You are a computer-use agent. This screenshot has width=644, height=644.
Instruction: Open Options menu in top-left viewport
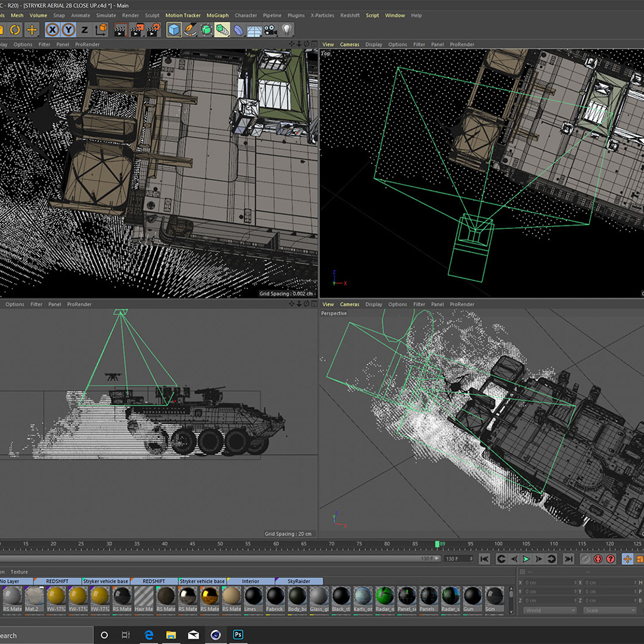click(x=23, y=44)
